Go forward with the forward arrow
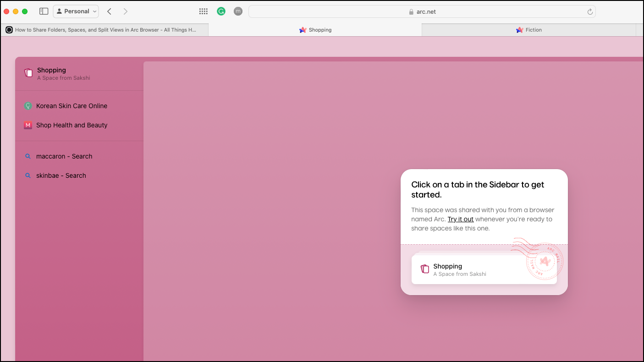 point(126,11)
